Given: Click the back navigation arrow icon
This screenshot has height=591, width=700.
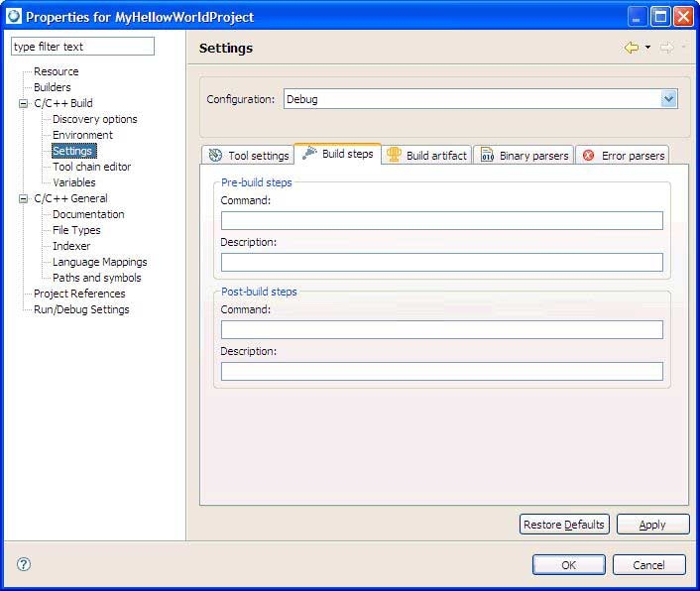Looking at the screenshot, I should 631,48.
